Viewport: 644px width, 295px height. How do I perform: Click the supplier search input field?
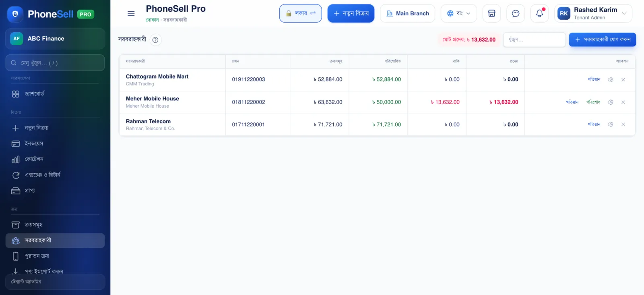pyautogui.click(x=534, y=39)
